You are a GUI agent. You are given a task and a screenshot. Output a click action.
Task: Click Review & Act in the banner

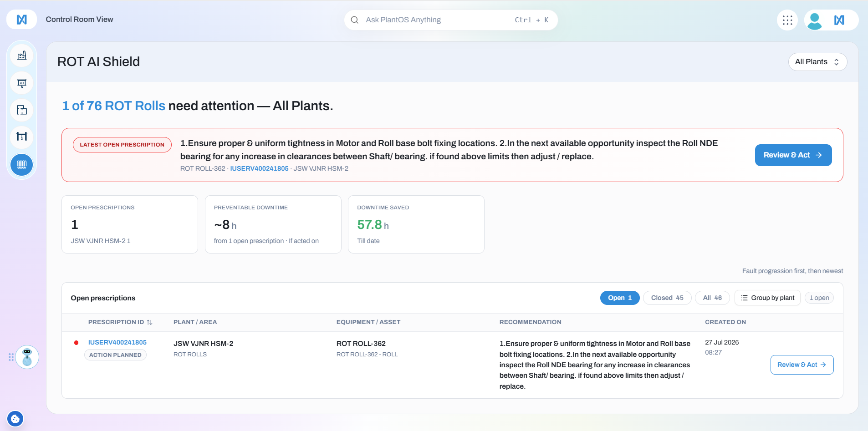tap(793, 155)
